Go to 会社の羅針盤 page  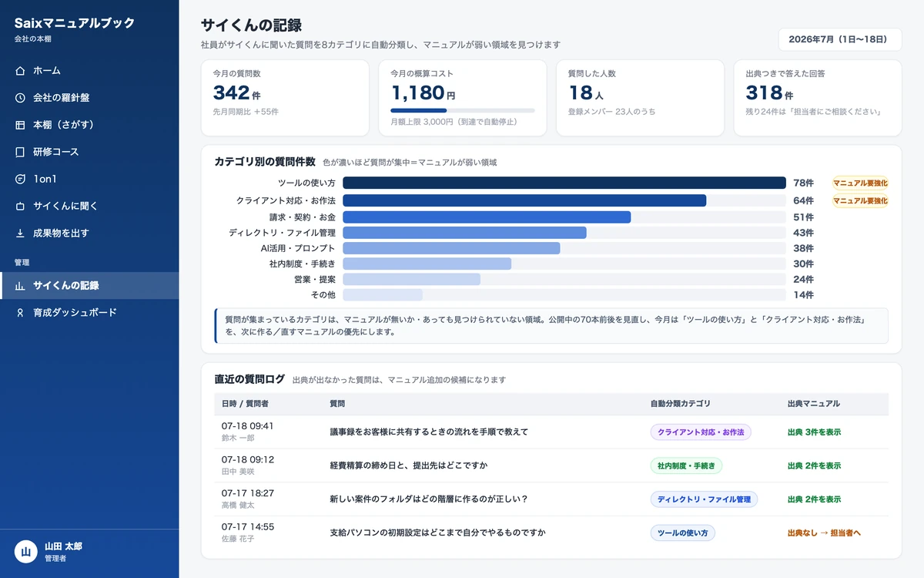89,98
